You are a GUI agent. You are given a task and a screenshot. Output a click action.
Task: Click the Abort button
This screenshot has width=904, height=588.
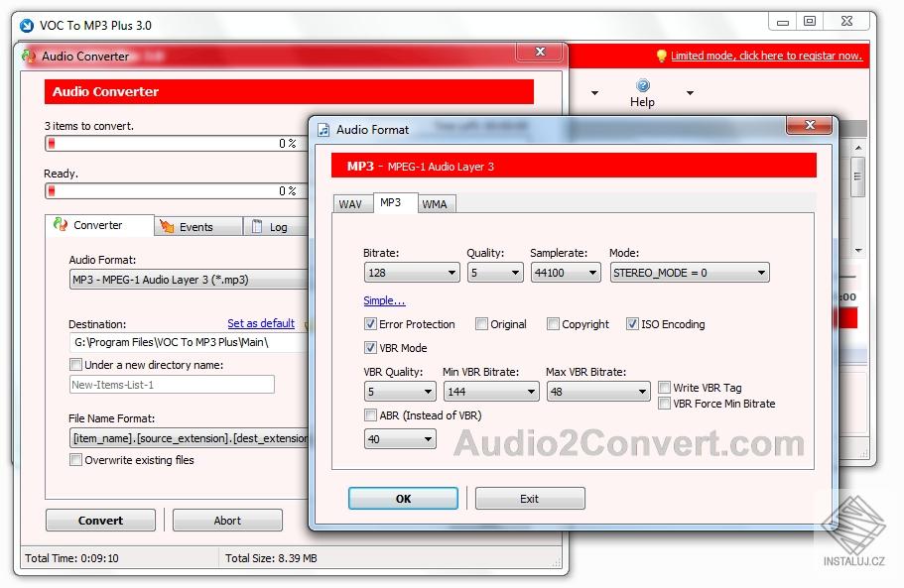pyautogui.click(x=227, y=520)
